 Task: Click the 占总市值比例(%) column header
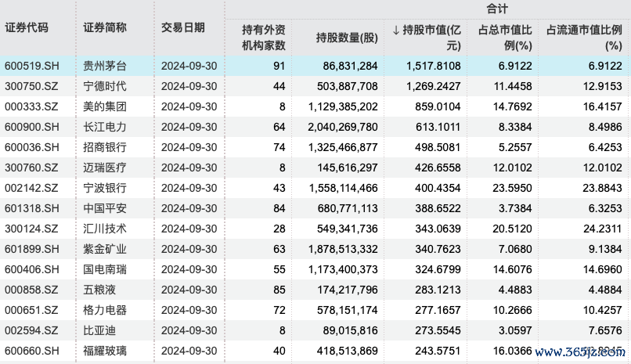pos(505,38)
